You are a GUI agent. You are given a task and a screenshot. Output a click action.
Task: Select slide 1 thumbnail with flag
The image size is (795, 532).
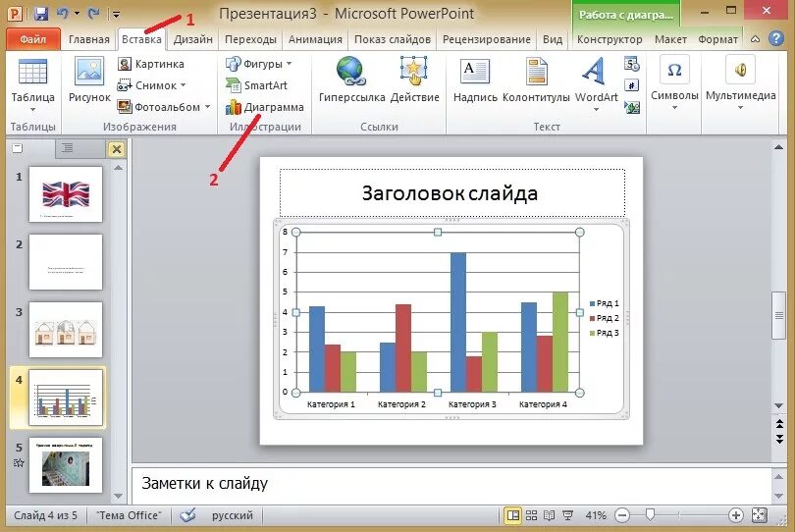[66, 194]
